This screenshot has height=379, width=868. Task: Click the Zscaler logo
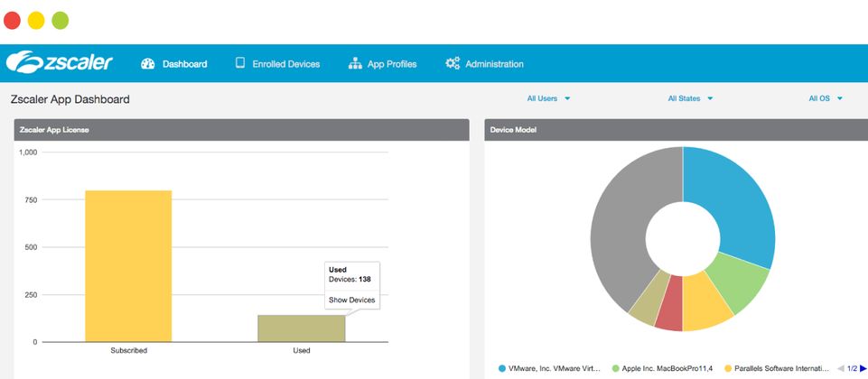60,62
